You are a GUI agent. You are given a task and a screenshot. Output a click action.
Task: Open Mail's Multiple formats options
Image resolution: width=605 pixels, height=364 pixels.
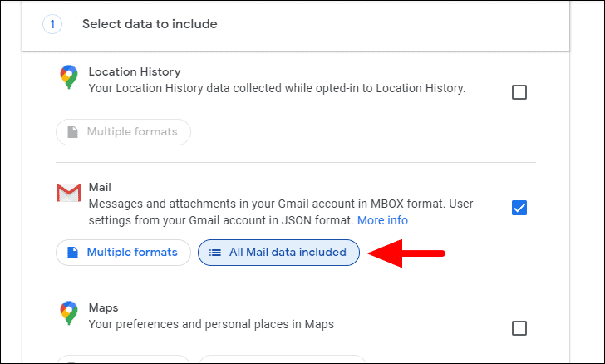(123, 253)
